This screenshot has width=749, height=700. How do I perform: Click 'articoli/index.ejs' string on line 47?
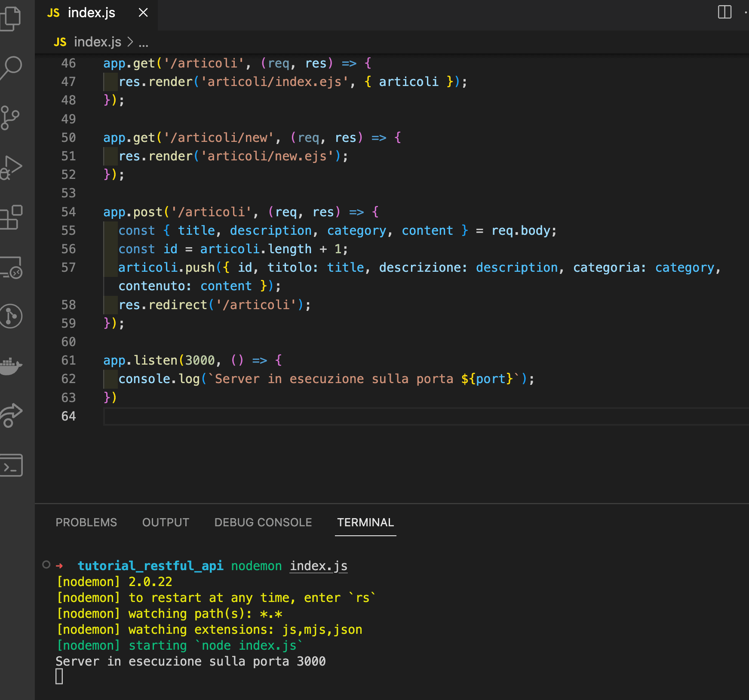click(x=274, y=82)
